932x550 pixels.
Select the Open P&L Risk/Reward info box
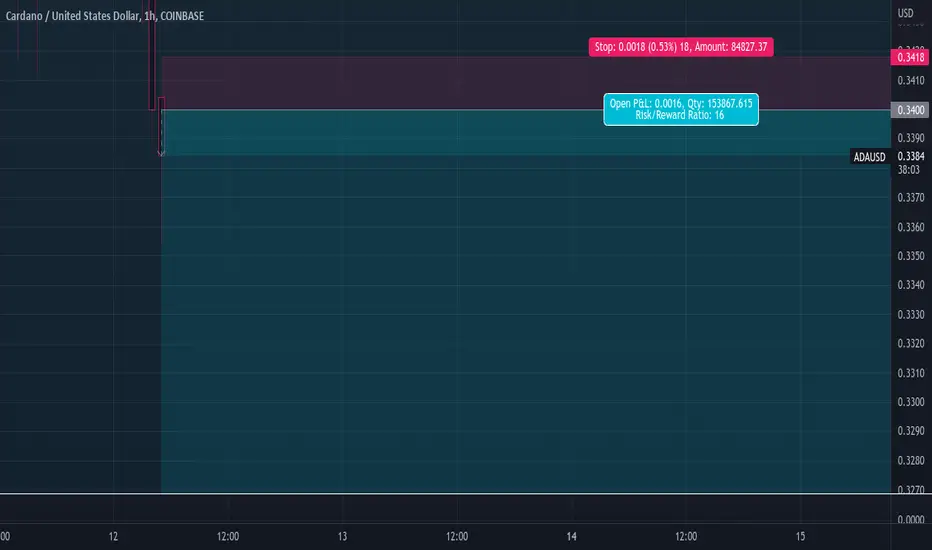tap(681, 109)
